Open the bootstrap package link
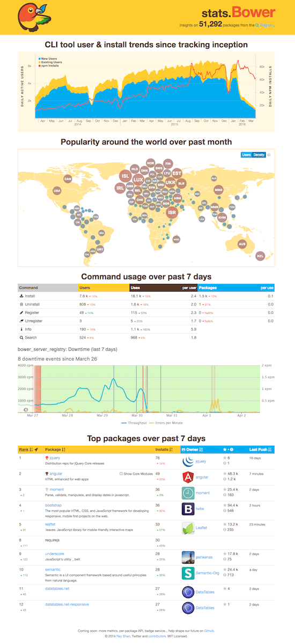The width and height of the screenshot is (295, 644). tap(55, 505)
